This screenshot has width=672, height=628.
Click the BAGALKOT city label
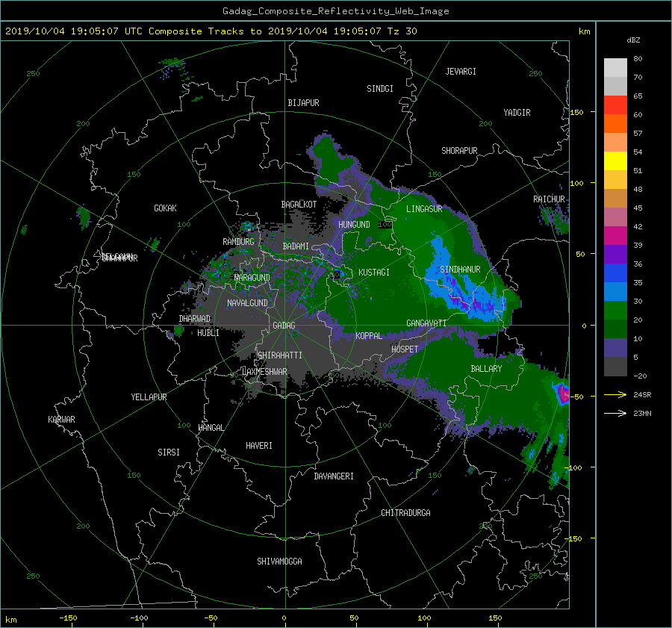click(299, 205)
